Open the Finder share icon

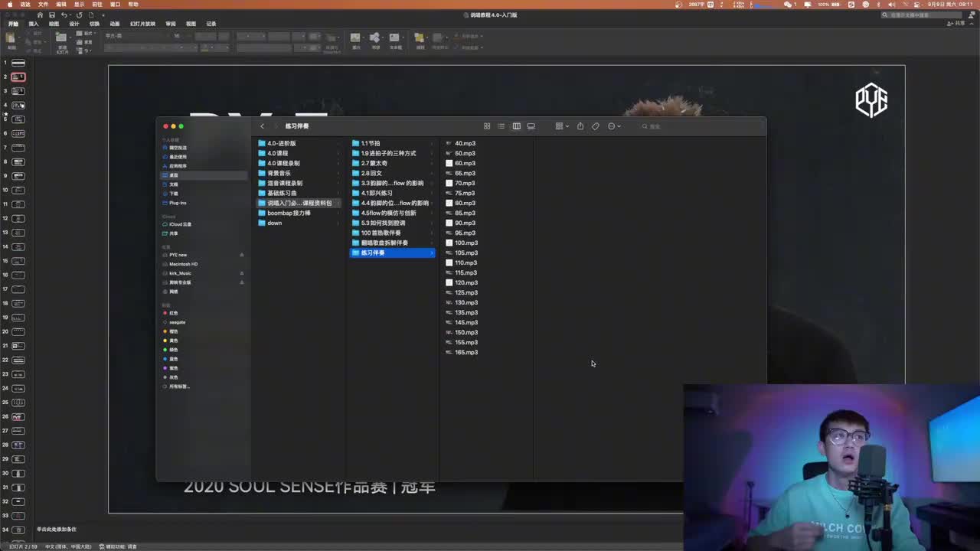[580, 126]
